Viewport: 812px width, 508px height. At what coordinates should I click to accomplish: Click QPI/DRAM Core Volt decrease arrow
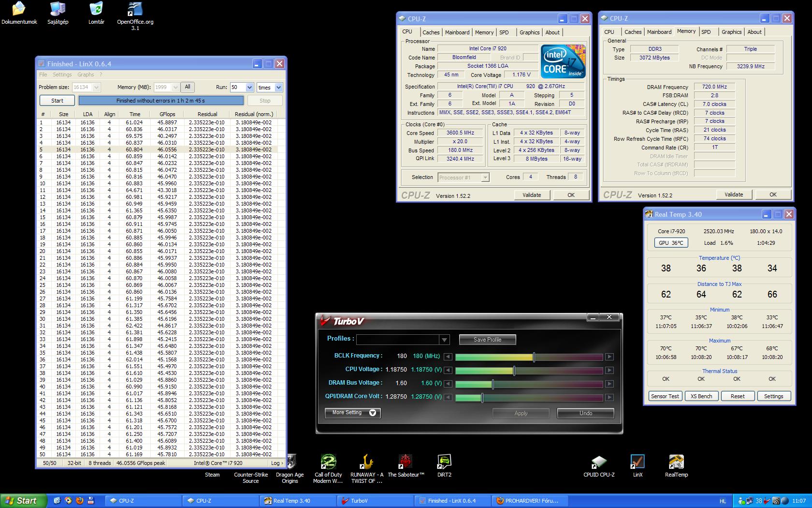pyautogui.click(x=448, y=397)
